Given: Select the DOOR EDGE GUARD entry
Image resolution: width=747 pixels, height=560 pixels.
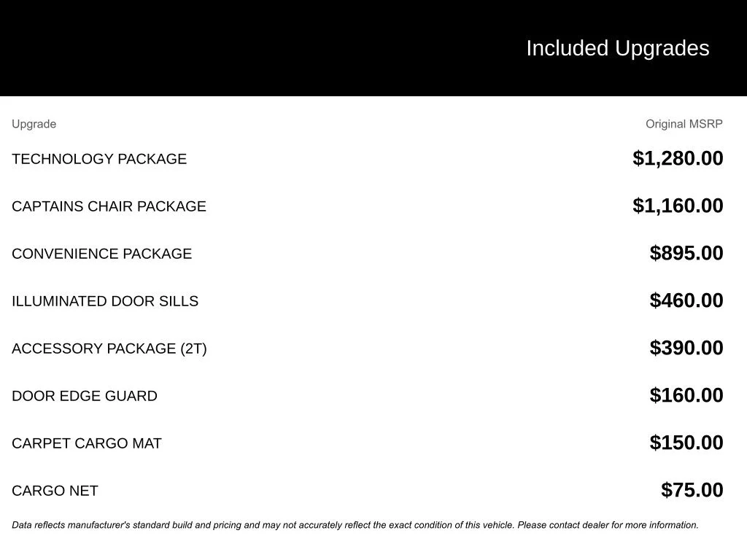Looking at the screenshot, I should (85, 396).
